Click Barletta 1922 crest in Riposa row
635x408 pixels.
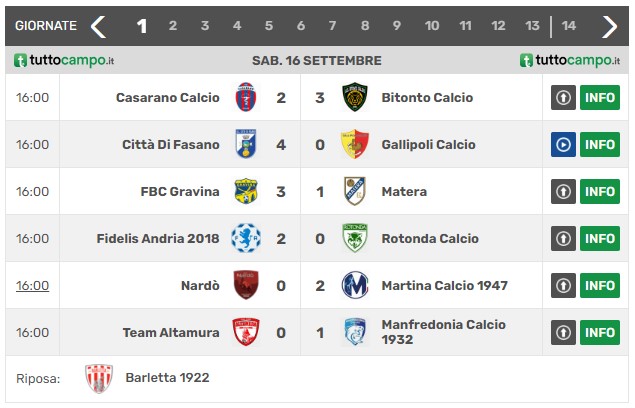[99, 378]
